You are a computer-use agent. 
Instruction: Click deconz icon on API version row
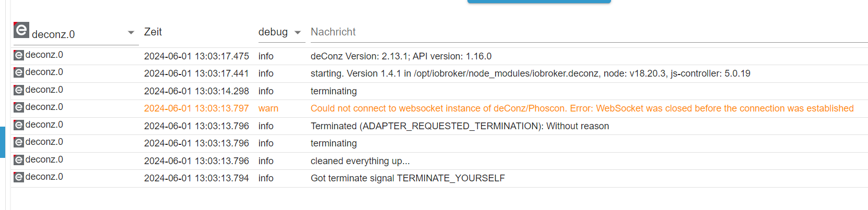tap(19, 55)
